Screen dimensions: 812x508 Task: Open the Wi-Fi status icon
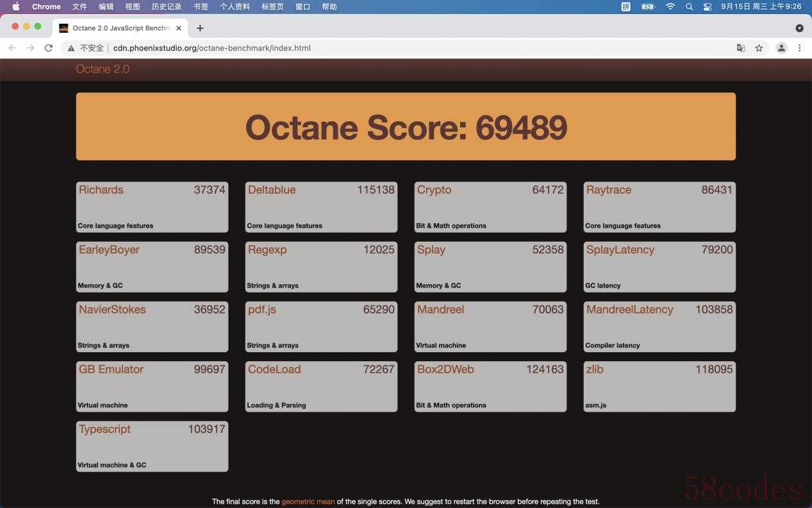pyautogui.click(x=670, y=6)
